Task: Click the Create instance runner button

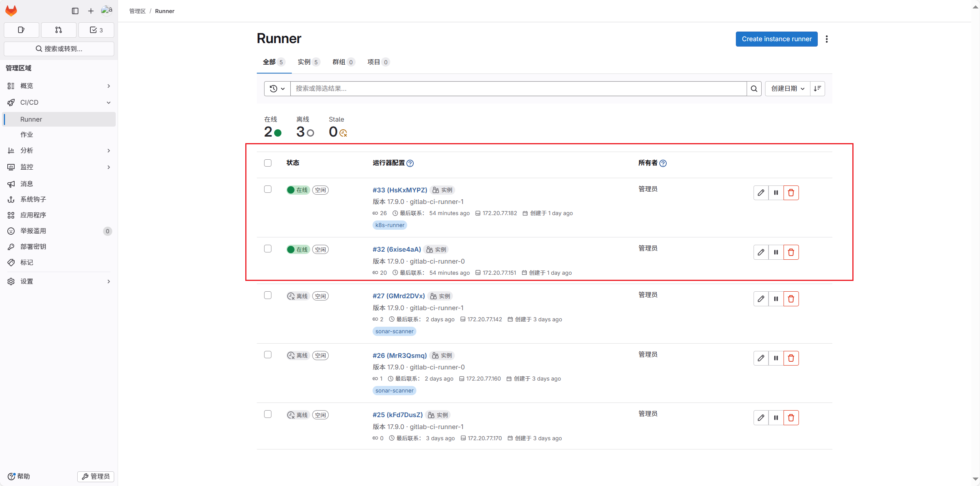Action: coord(776,39)
